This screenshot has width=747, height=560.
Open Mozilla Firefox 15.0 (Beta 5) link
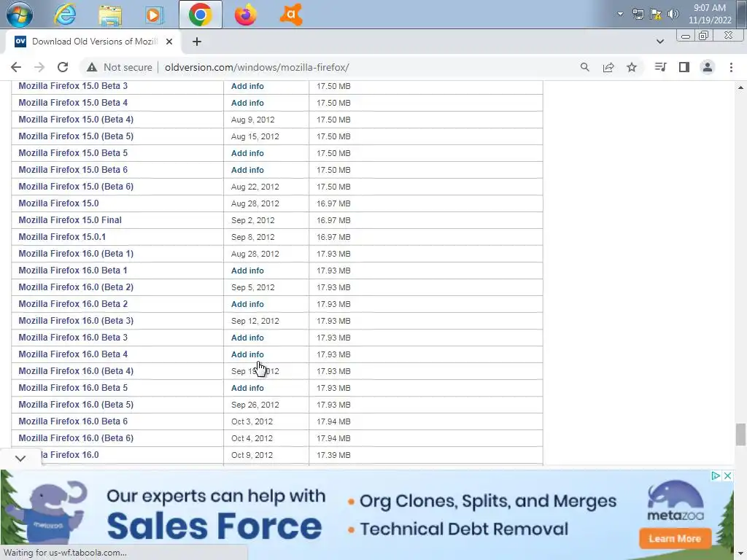pos(76,136)
